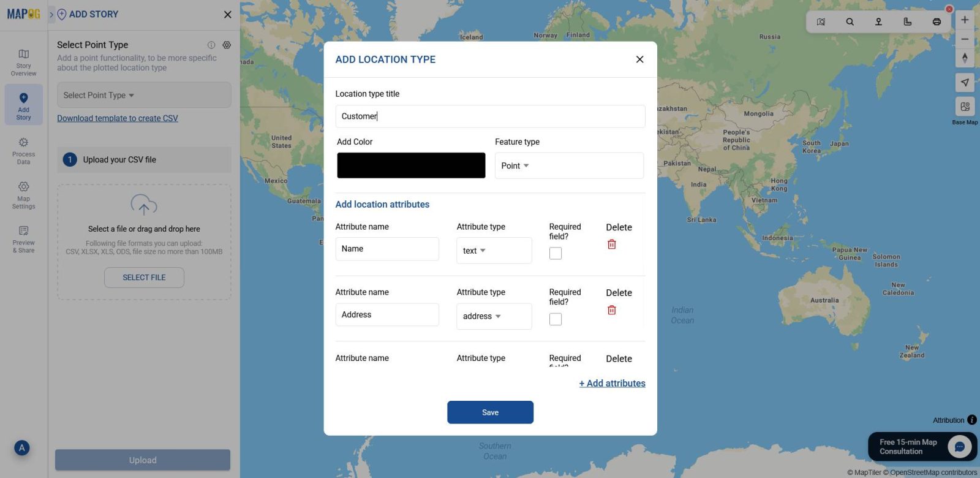Open Map Settings from the sidebar
The width and height of the screenshot is (980, 478).
click(23, 194)
